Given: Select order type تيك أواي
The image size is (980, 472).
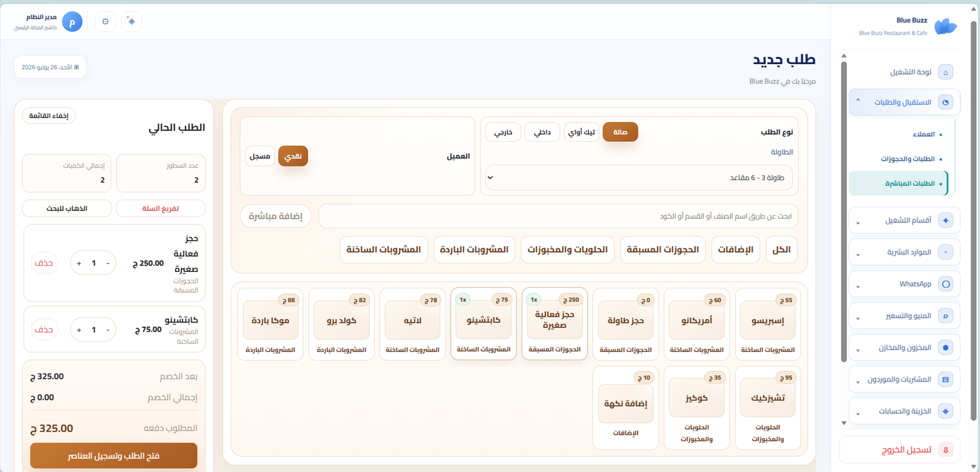Looking at the screenshot, I should (x=581, y=132).
